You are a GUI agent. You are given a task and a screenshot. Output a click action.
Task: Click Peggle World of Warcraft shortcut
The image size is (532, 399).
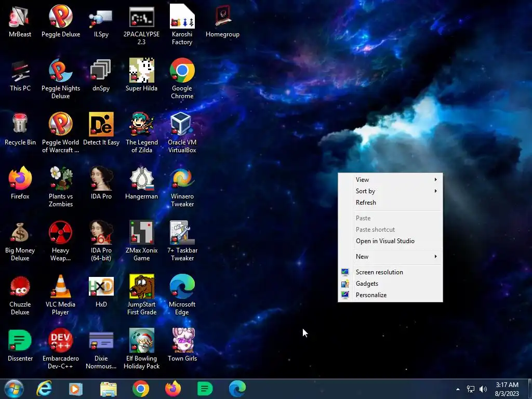point(61,132)
